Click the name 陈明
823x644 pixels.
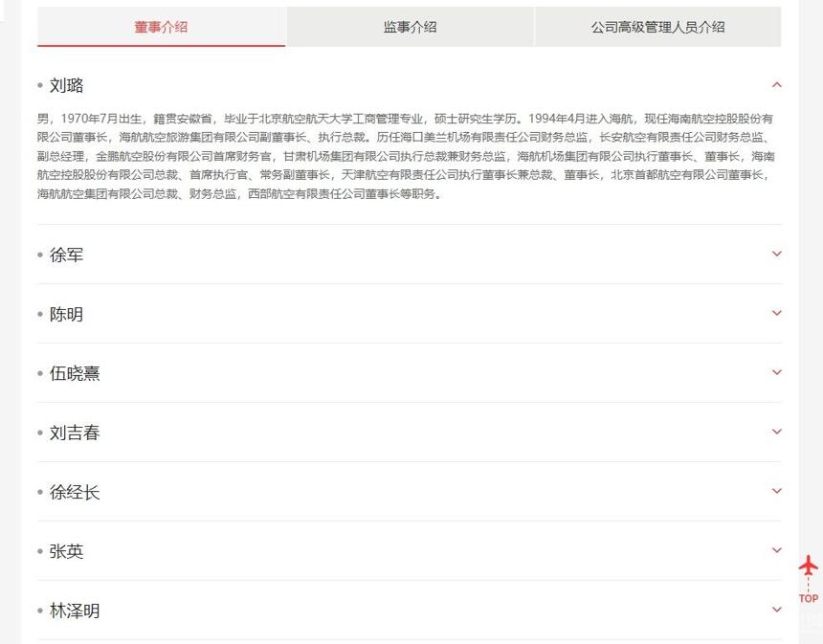tap(66, 314)
